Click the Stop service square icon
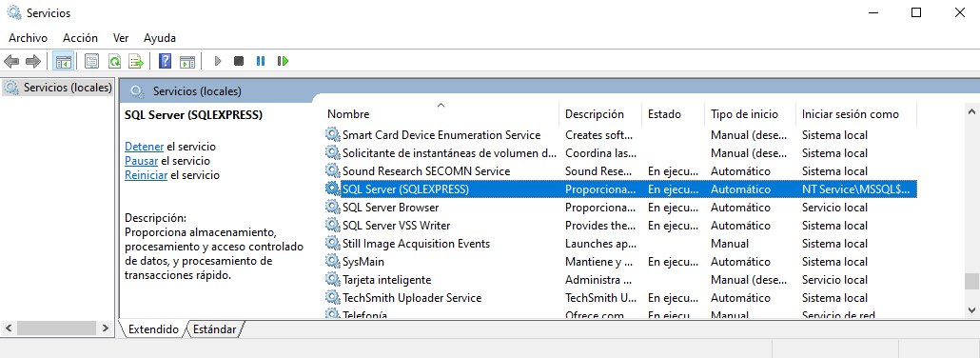This screenshot has height=358, width=980. pyautogui.click(x=239, y=61)
